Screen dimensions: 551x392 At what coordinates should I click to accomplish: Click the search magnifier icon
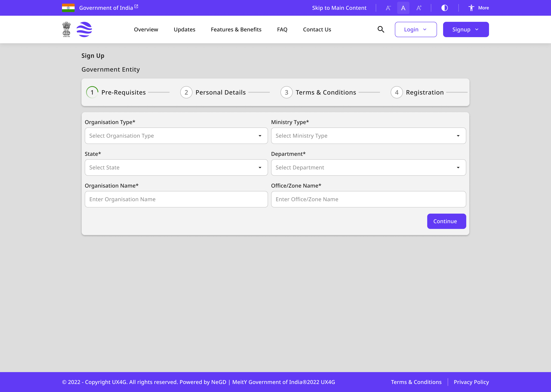coord(381,29)
